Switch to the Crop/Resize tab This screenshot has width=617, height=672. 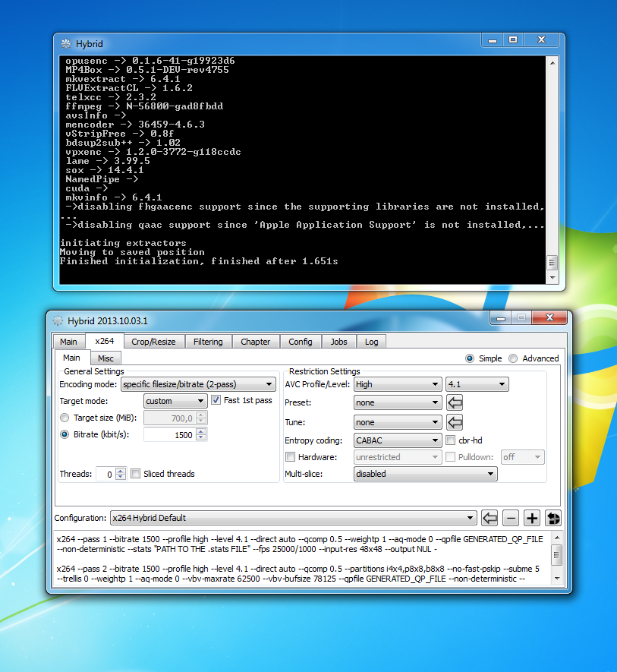click(153, 342)
